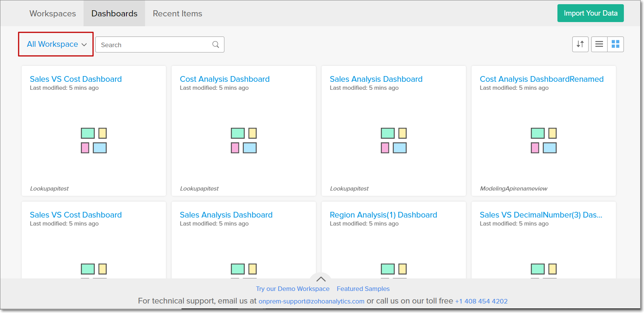Open the Try our Demo Workspace link
644x313 pixels.
click(293, 289)
